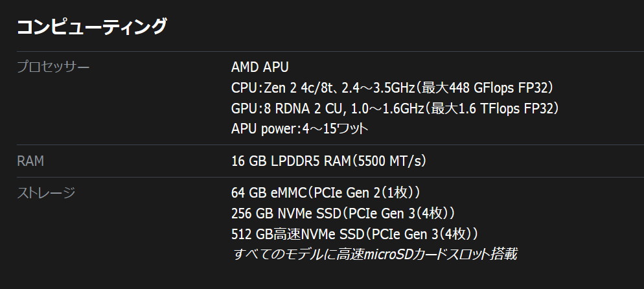Click PCIe Gen 2(1枚) in eMMC line

(364, 192)
